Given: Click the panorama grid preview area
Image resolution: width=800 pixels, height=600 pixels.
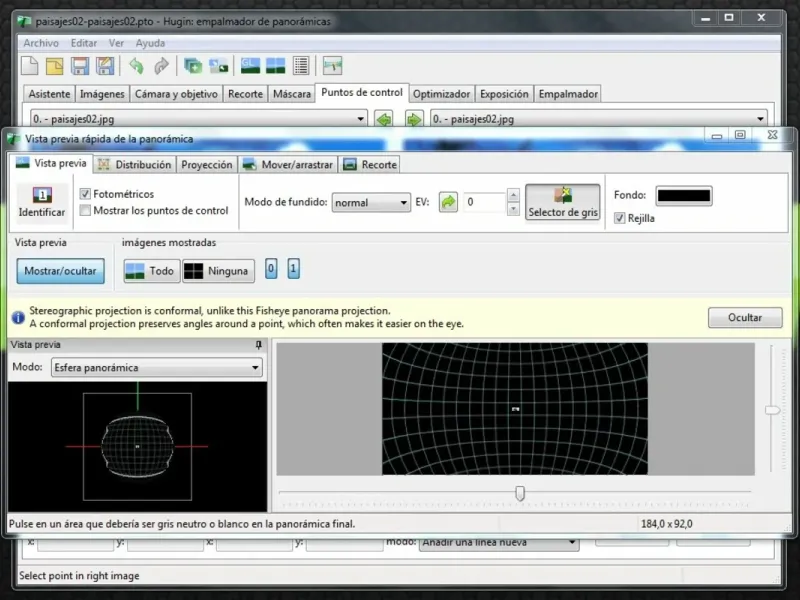Looking at the screenshot, I should (515, 409).
